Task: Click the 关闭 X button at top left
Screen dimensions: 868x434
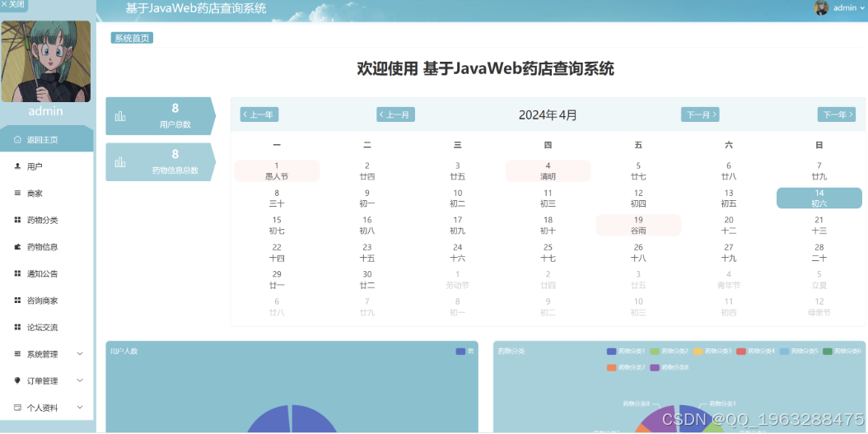Action: 13,4
